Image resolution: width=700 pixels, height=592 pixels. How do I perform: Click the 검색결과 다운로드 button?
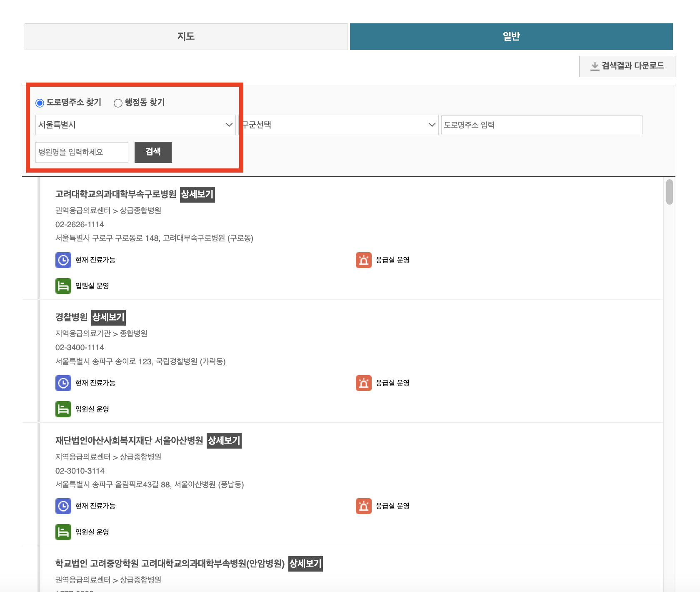pyautogui.click(x=627, y=66)
